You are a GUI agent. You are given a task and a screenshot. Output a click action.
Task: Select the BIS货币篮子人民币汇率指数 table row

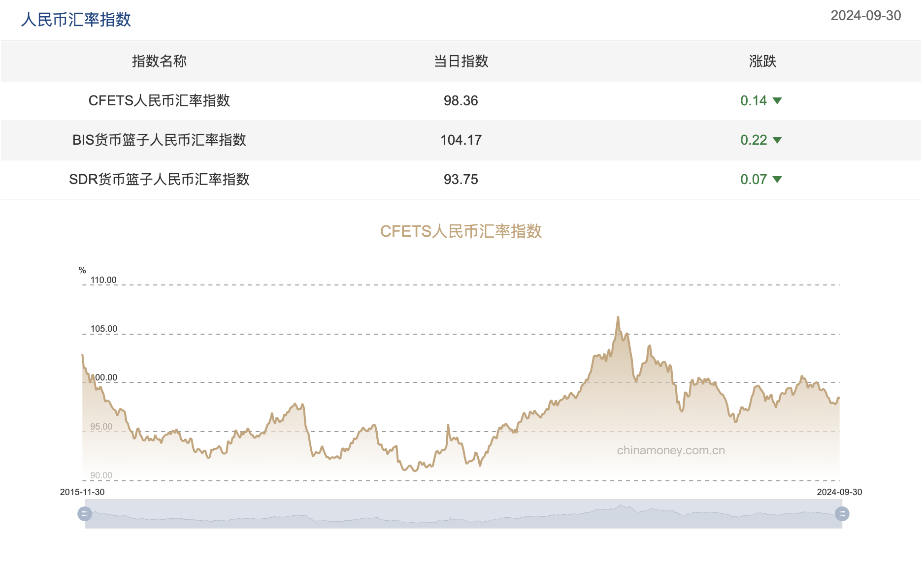160,140
